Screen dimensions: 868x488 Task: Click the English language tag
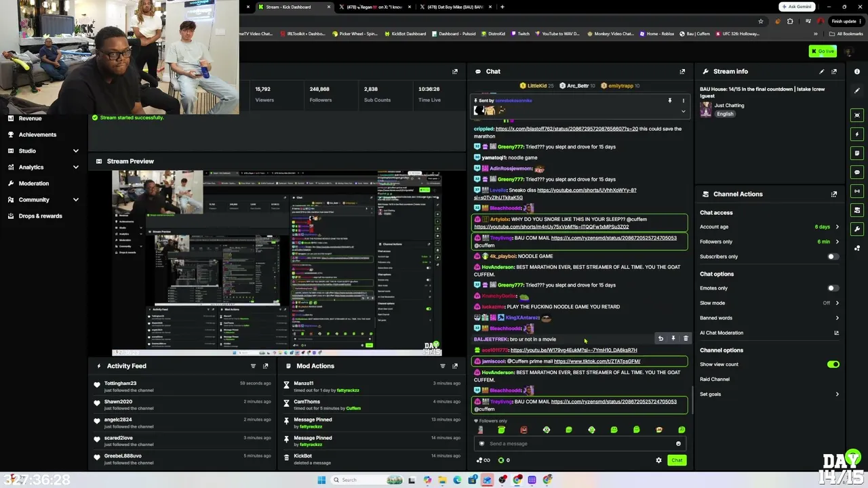point(725,114)
